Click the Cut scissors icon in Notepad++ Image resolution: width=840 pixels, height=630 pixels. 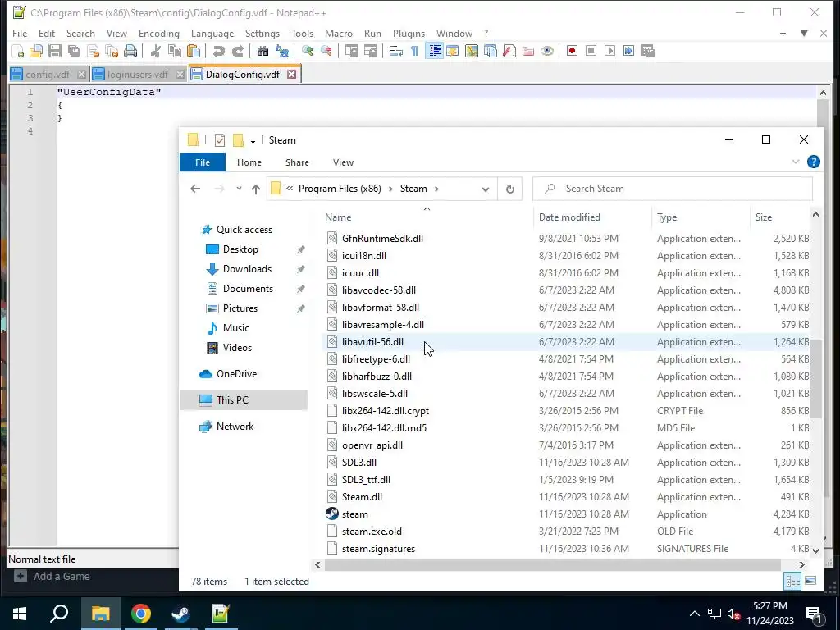coord(155,51)
